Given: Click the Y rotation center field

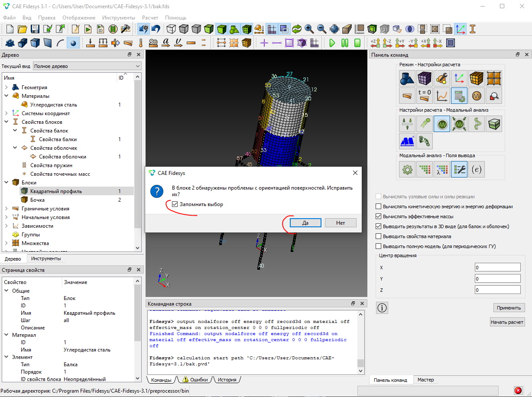Looking at the screenshot, I should click(498, 279).
